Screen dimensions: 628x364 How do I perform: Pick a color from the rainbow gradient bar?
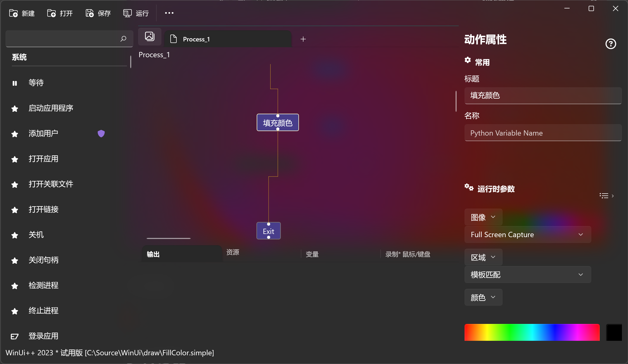coord(532,332)
